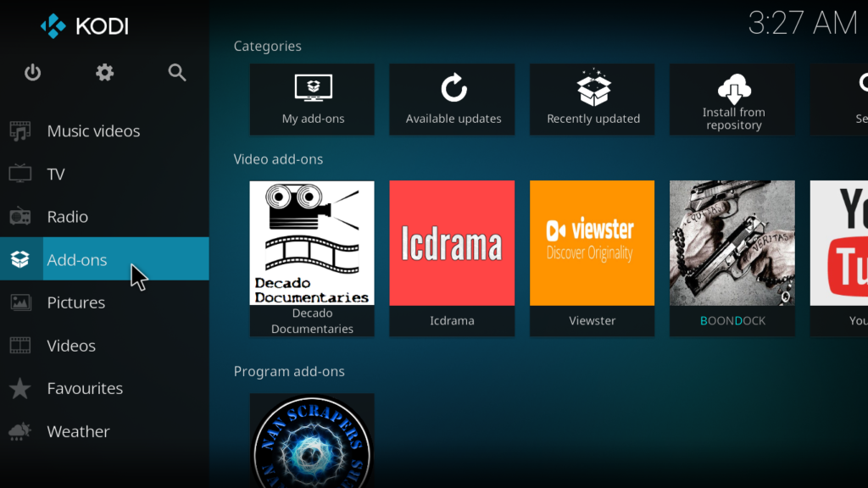Click the Icdrama caption text
868x488 pixels.
pos(453,321)
